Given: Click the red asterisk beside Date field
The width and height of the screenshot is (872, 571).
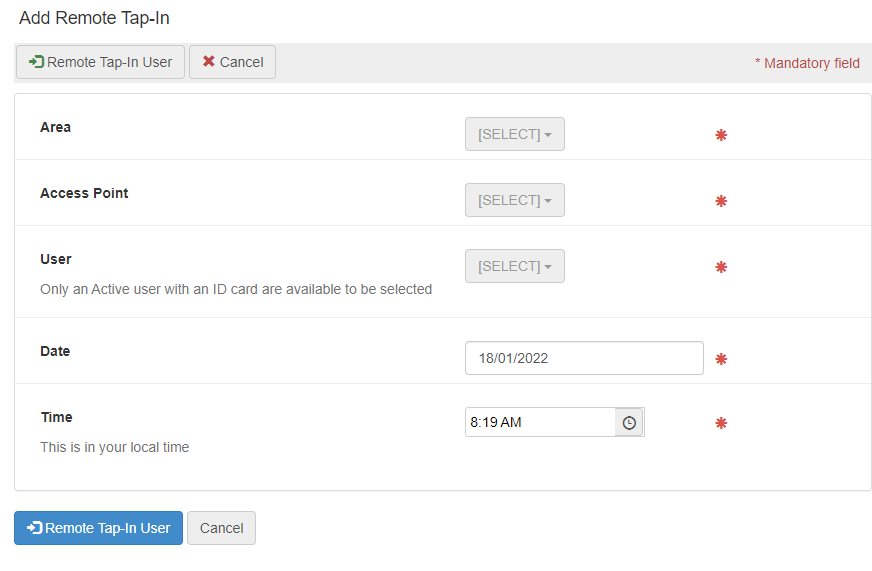Looking at the screenshot, I should [x=721, y=359].
